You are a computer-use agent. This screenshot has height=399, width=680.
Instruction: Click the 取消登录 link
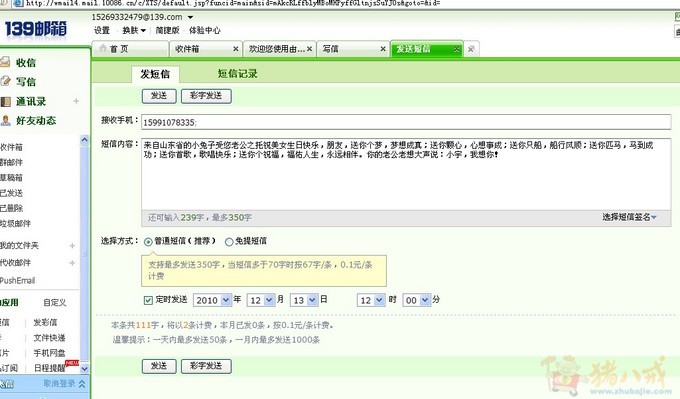pos(59,384)
